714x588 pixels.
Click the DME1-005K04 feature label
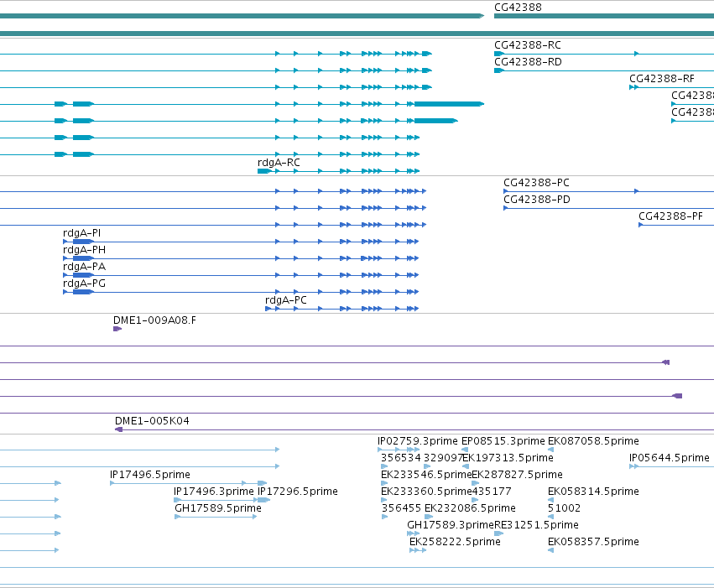[152, 421]
